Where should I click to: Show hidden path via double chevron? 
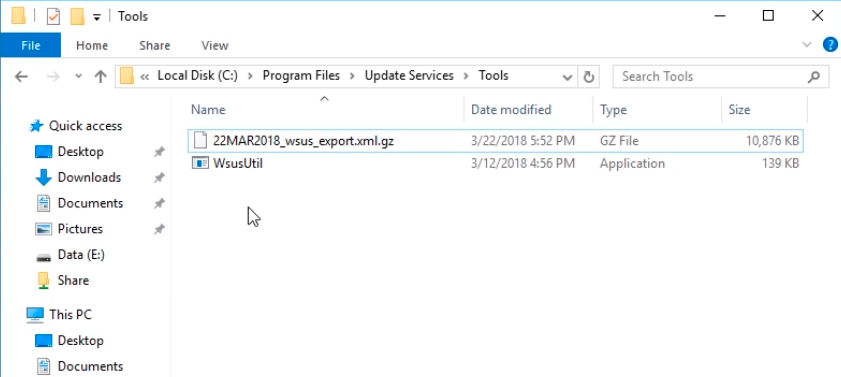tap(144, 77)
